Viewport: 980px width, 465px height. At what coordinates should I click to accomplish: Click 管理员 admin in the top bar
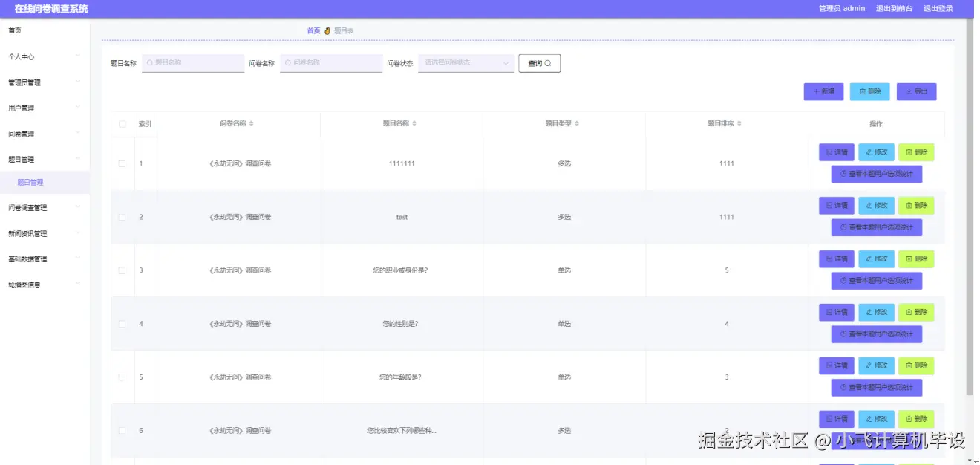pos(842,9)
